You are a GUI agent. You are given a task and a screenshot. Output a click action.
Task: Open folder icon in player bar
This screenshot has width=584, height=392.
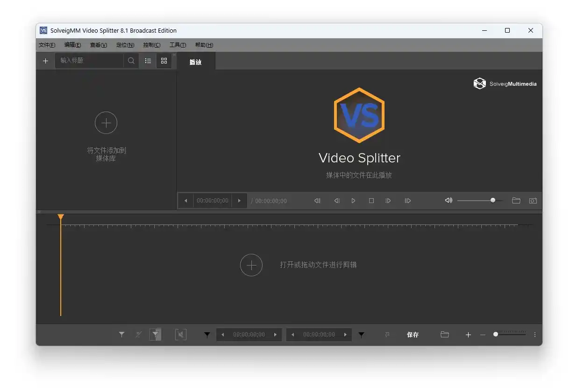516,201
